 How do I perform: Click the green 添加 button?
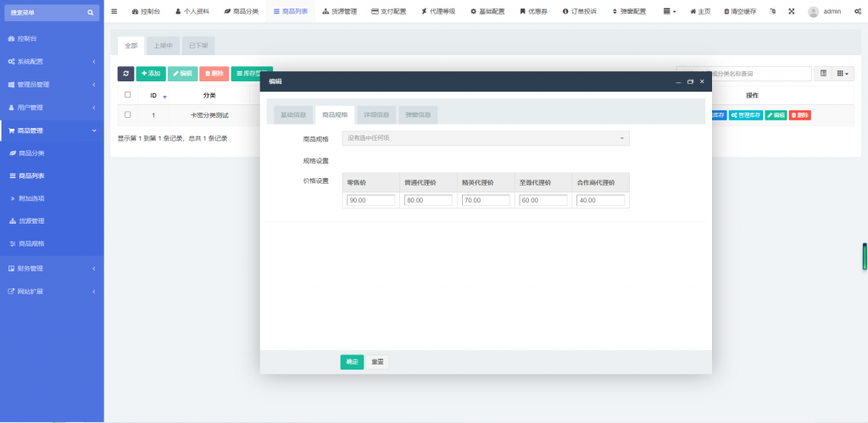point(151,74)
